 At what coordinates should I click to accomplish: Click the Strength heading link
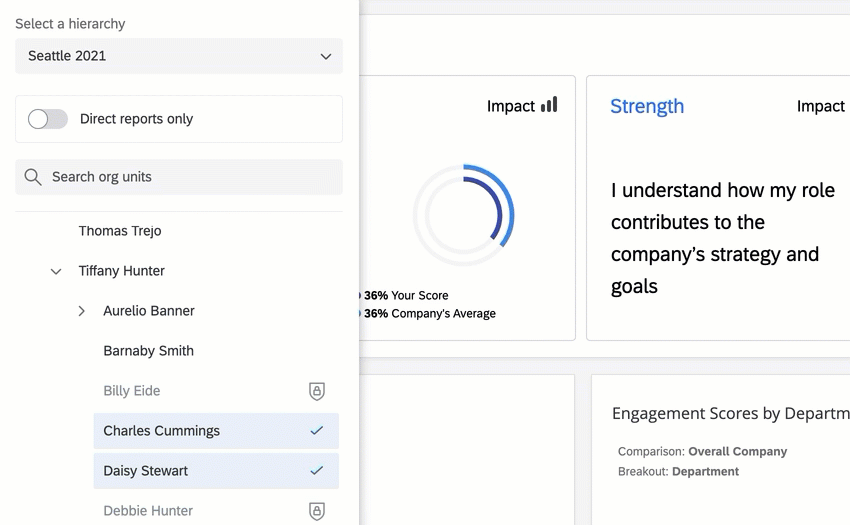[647, 106]
